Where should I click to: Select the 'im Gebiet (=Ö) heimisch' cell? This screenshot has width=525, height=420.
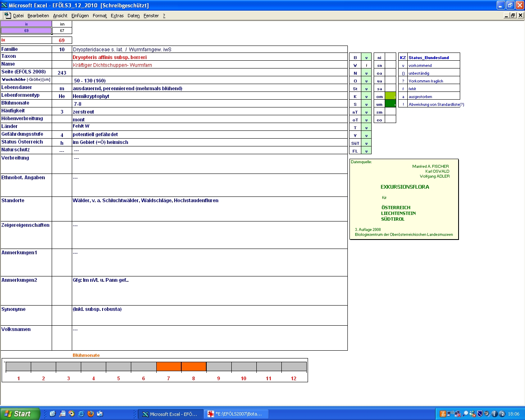[210, 142]
